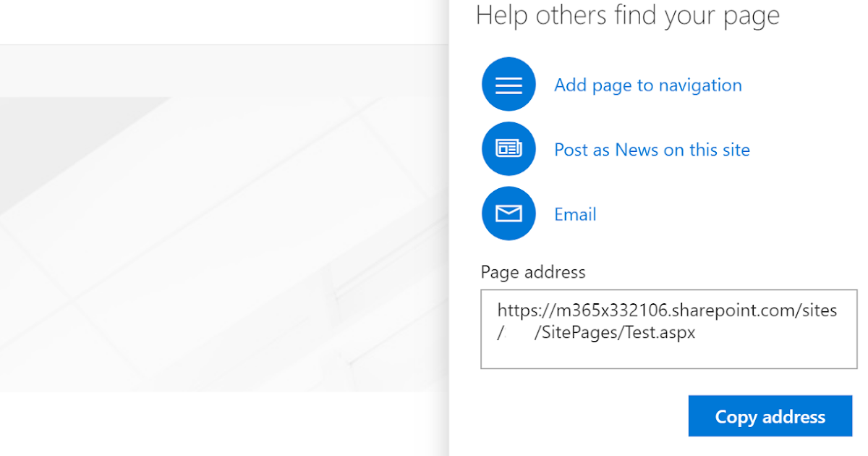Click the Email link
The height and width of the screenshot is (456, 868).
[x=574, y=214]
